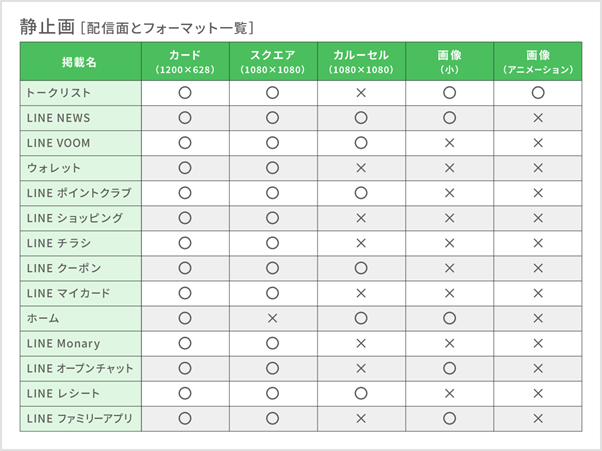Select the カード (1200×628) column header
The image size is (602, 451).
pos(185,61)
